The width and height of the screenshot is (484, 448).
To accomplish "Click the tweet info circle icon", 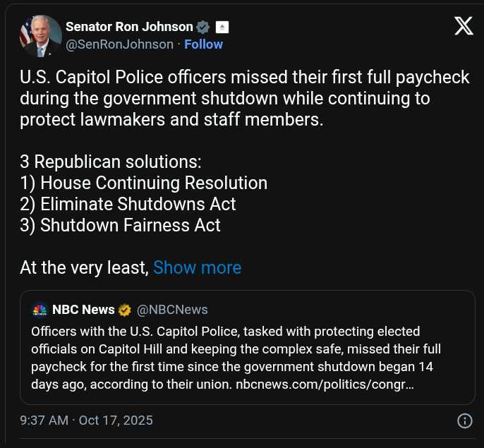I will click(464, 420).
